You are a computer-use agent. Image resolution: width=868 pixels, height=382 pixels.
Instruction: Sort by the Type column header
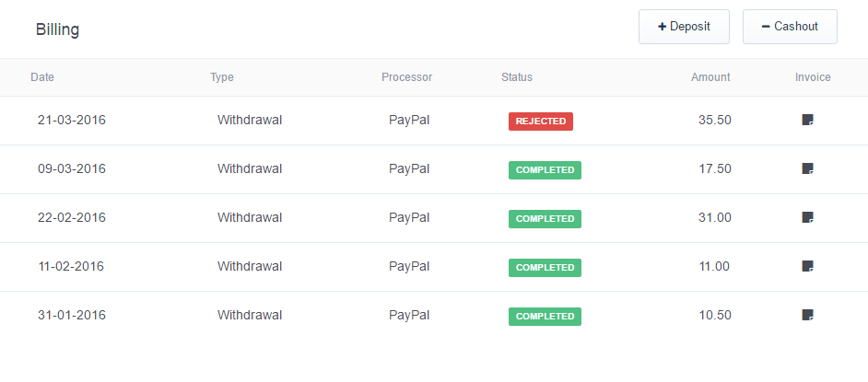coord(222,77)
